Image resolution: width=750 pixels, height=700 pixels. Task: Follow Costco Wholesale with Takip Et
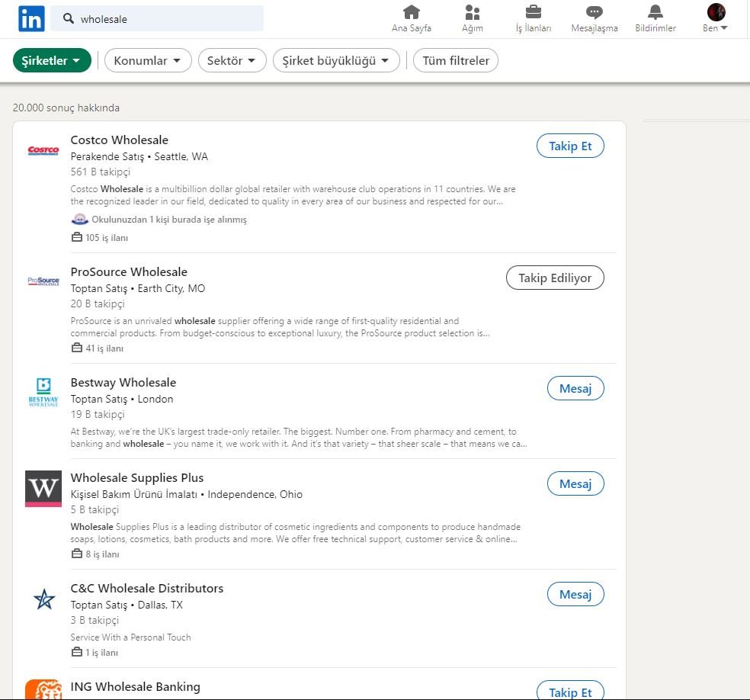[x=570, y=146]
